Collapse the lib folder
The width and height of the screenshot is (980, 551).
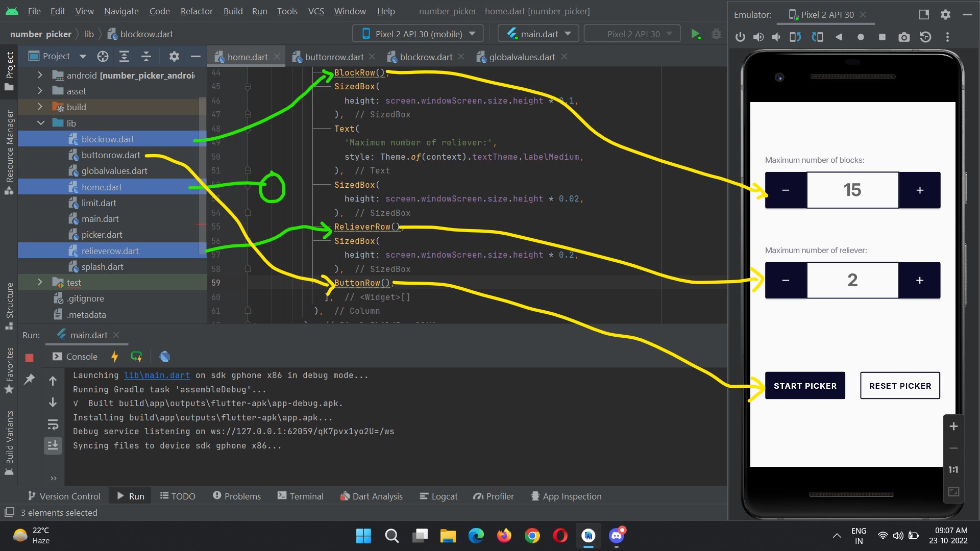[40, 123]
